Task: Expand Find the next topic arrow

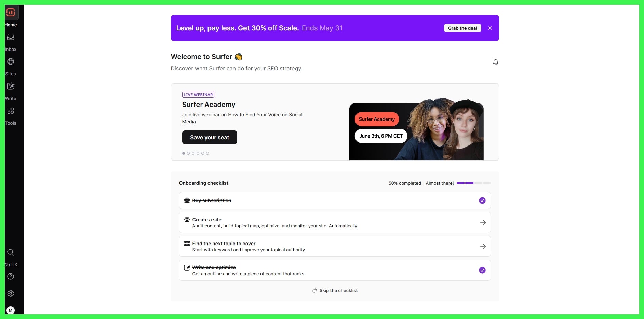Action: point(483,246)
